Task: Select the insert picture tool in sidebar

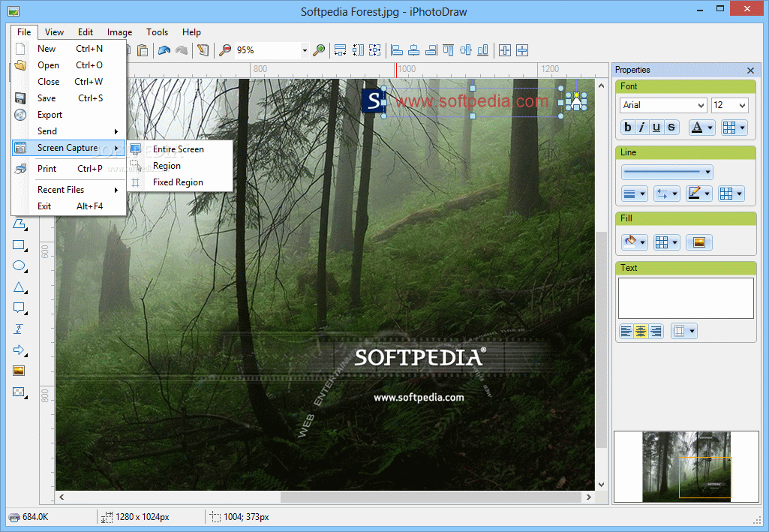Action: pos(19,371)
